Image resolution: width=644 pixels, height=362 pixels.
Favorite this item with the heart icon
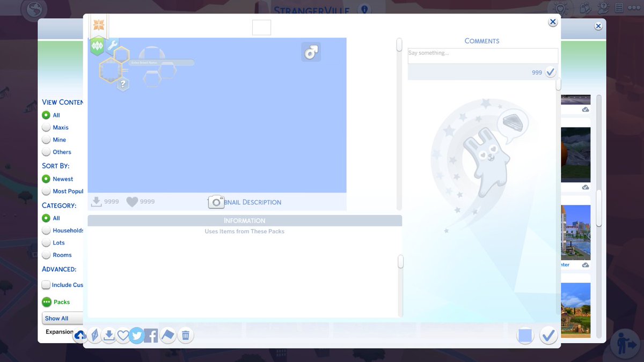point(123,336)
